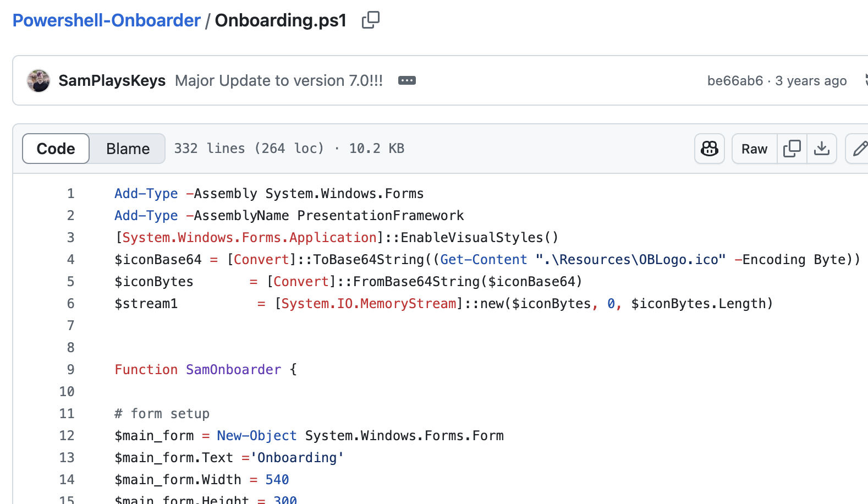The height and width of the screenshot is (504, 868).
Task: Expand commit message ellipsis button
Action: pyautogui.click(x=407, y=80)
